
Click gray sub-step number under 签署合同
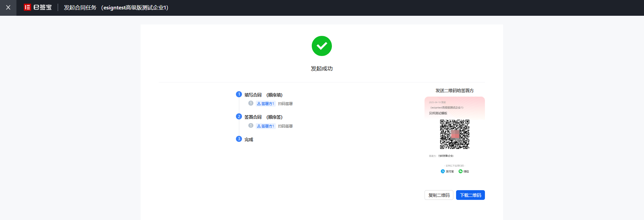pos(251,126)
